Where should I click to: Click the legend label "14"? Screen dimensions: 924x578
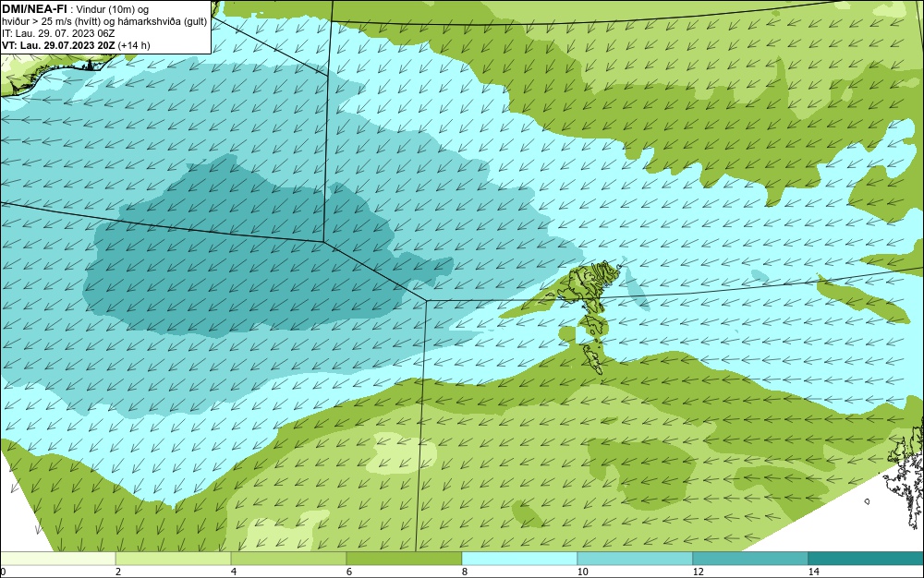(x=814, y=572)
